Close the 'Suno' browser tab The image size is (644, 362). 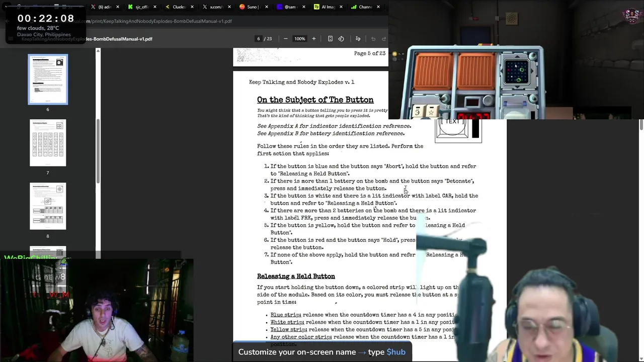pyautogui.click(x=267, y=7)
